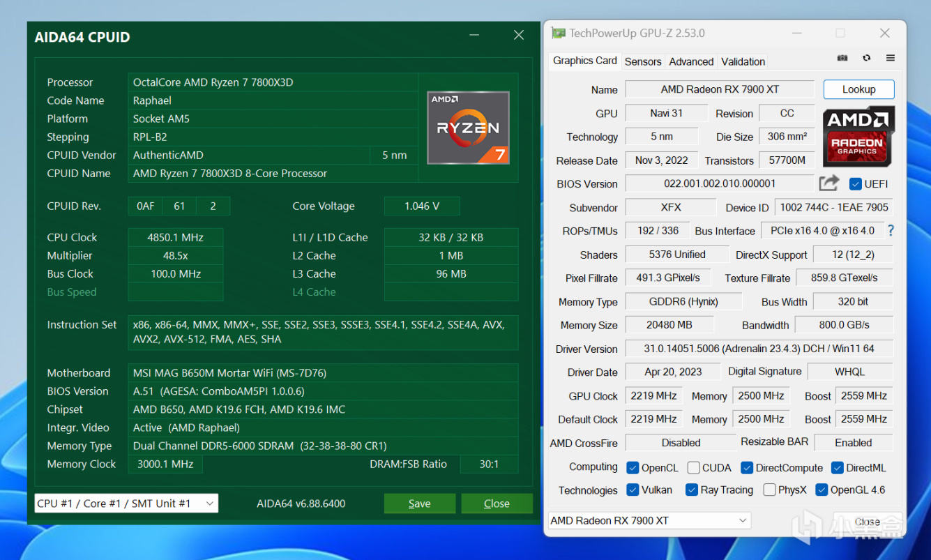Click the Multiplier 48.5x value

(176, 255)
